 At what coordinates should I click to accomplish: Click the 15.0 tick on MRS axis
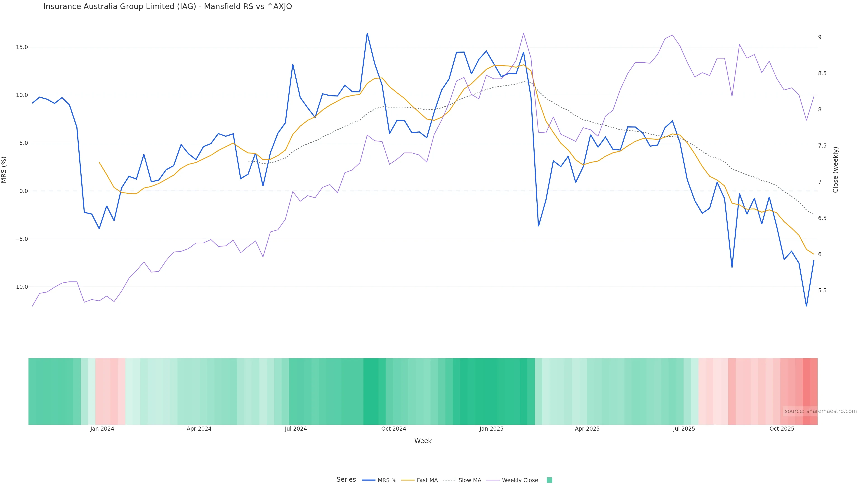(x=22, y=47)
